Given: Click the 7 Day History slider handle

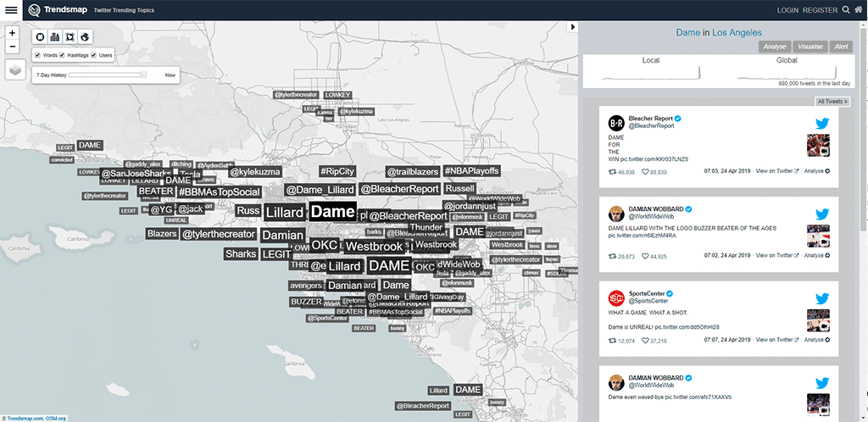Looking at the screenshot, I should [x=144, y=74].
